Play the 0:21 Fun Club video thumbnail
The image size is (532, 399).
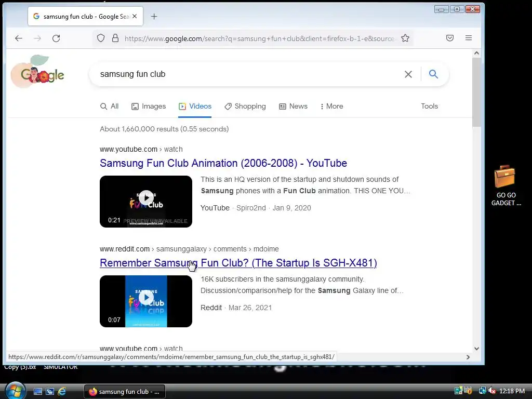146,202
